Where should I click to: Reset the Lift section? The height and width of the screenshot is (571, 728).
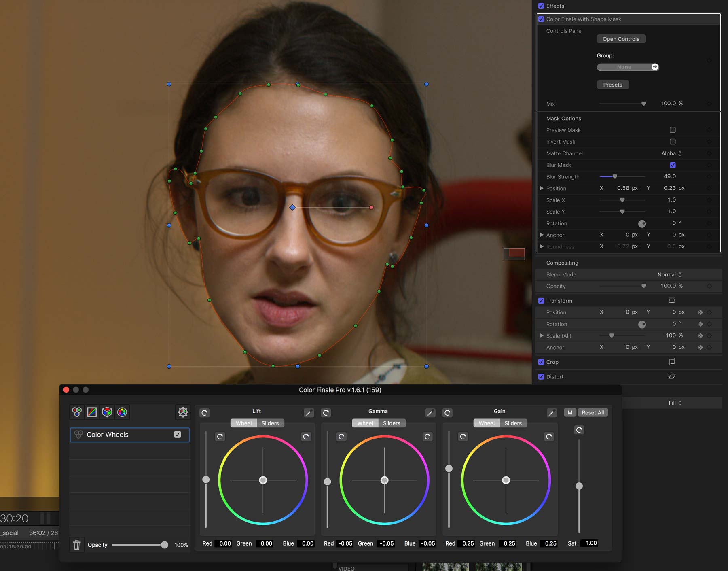tap(205, 413)
